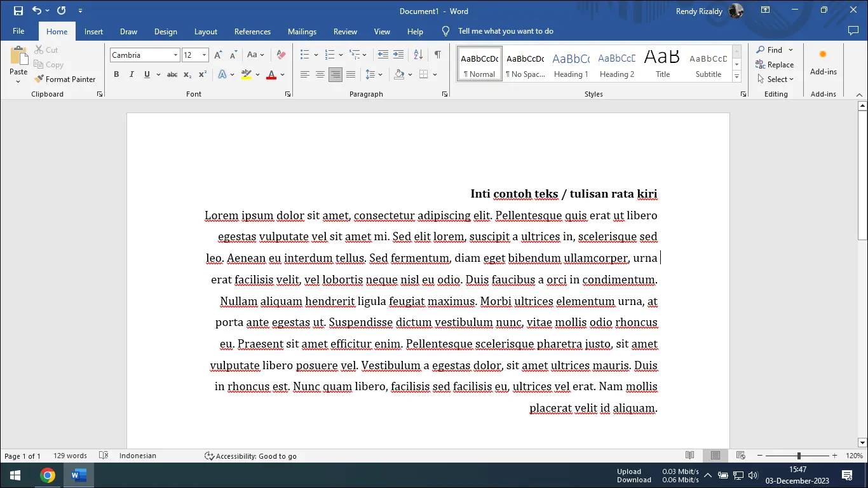868x488 pixels.
Task: Click the Format Painter icon
Action: click(x=37, y=79)
